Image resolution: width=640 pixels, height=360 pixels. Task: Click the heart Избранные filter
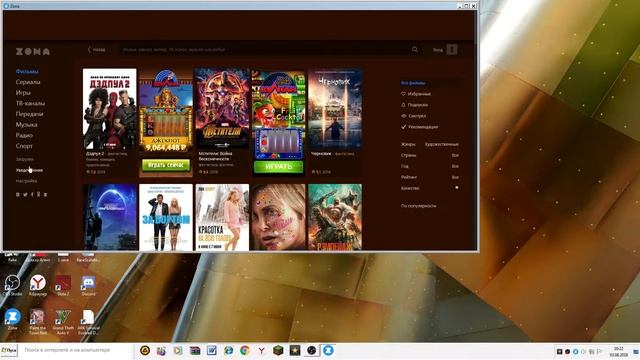(416, 94)
